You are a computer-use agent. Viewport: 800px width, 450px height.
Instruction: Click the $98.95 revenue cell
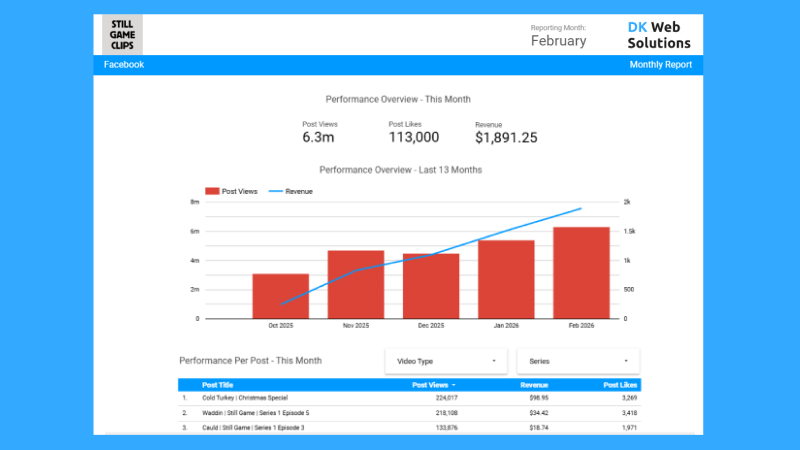[539, 398]
